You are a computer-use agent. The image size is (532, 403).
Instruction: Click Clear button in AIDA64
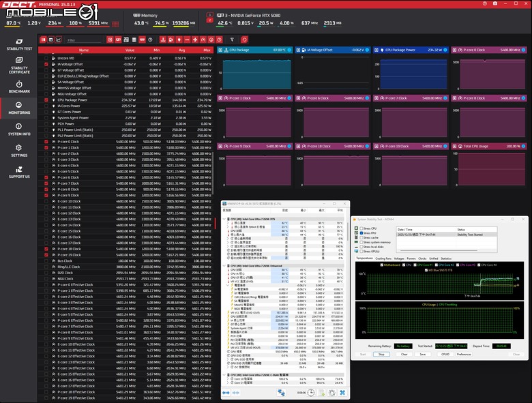pos(404,354)
